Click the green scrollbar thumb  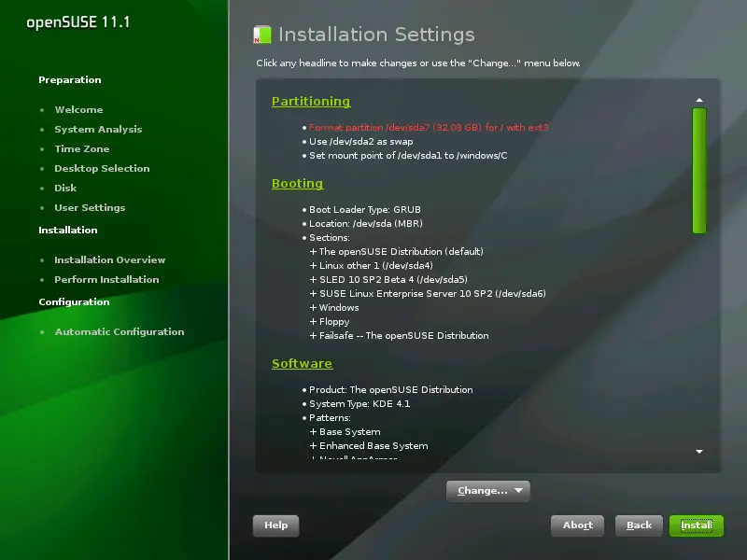(x=698, y=170)
